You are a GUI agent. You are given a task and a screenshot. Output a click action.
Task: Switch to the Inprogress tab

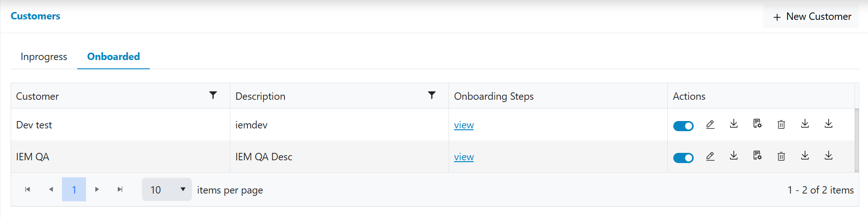pyautogui.click(x=44, y=57)
